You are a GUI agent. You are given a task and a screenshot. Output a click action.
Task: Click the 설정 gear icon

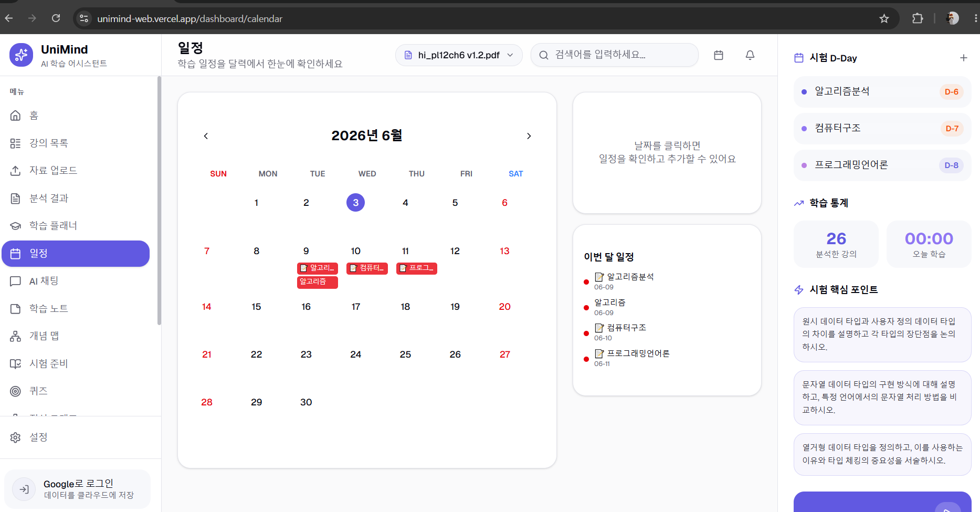[16, 437]
